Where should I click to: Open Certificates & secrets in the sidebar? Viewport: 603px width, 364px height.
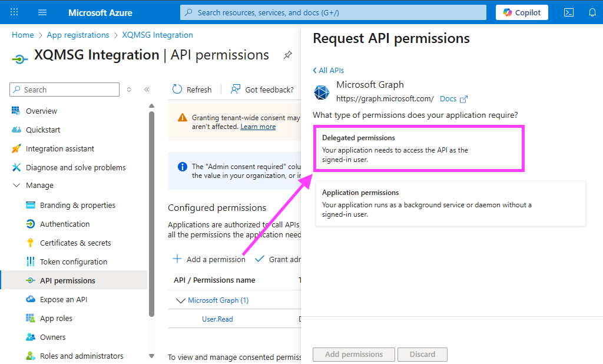[75, 243]
